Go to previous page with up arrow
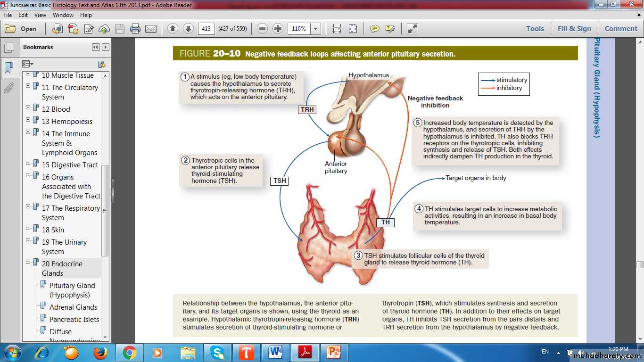 click(173, 29)
